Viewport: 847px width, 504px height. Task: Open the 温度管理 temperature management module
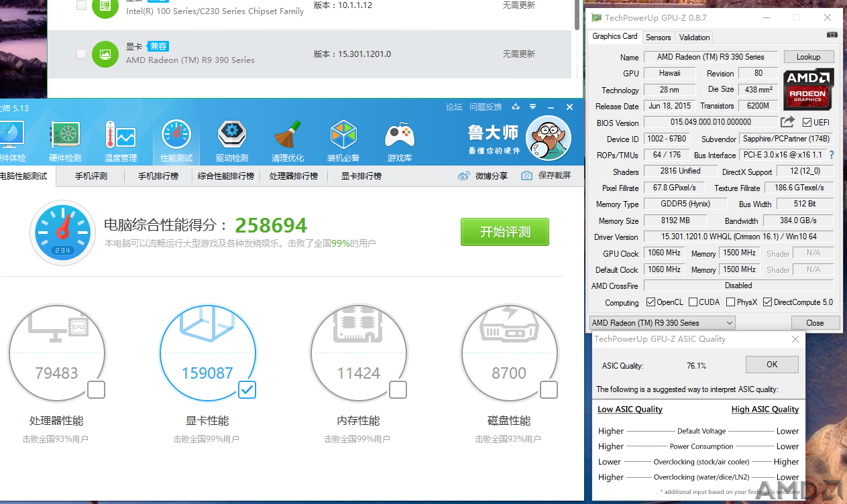pos(121,141)
